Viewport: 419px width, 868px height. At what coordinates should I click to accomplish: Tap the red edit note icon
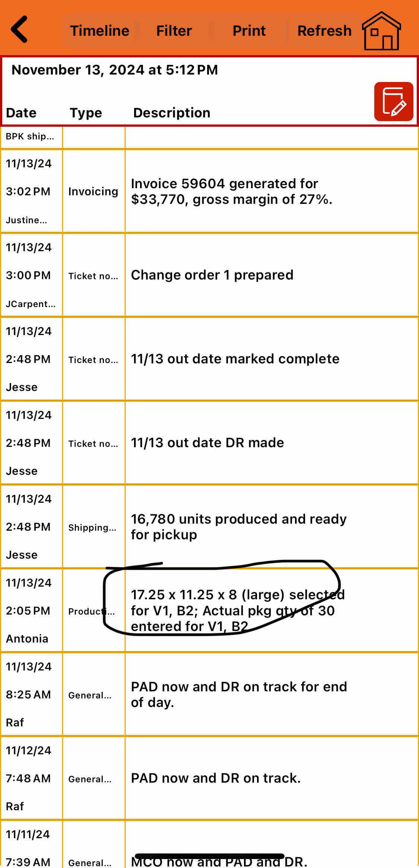pos(393,101)
